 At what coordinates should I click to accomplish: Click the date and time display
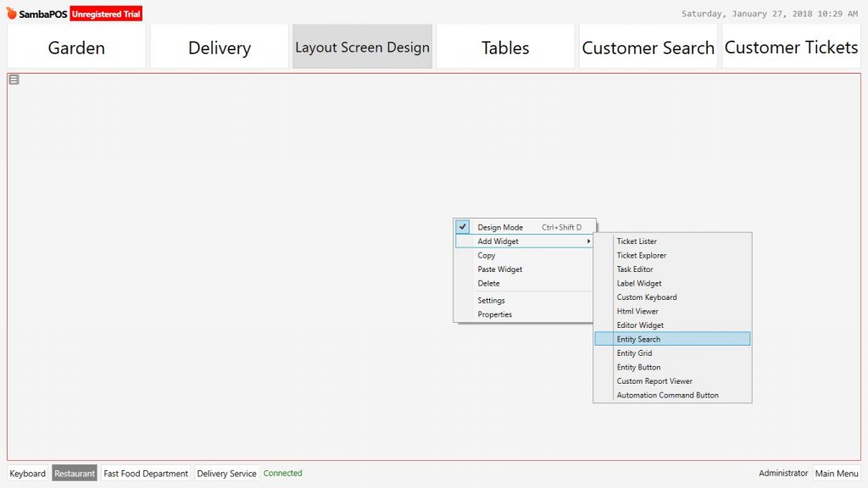(x=770, y=14)
